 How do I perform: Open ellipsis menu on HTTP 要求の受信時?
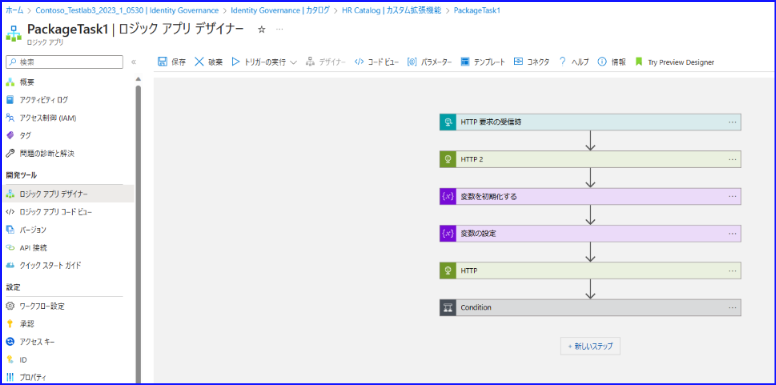(x=732, y=122)
